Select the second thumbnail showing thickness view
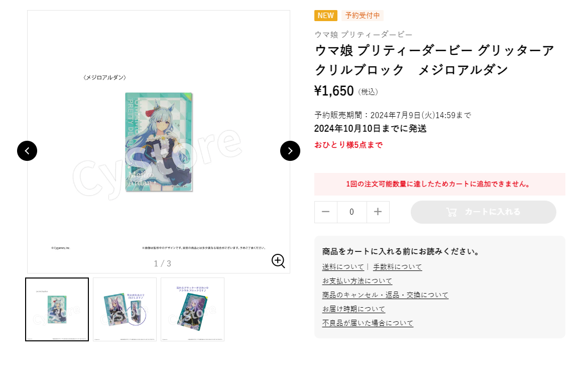Viewport: 588px width, 370px height. click(x=125, y=309)
